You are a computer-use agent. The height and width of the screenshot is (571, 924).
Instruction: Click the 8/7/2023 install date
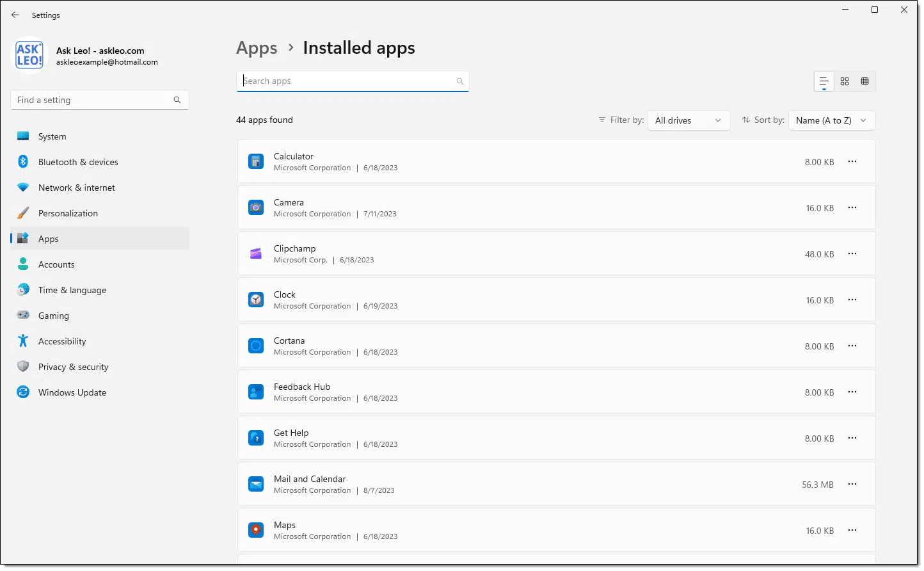(379, 490)
